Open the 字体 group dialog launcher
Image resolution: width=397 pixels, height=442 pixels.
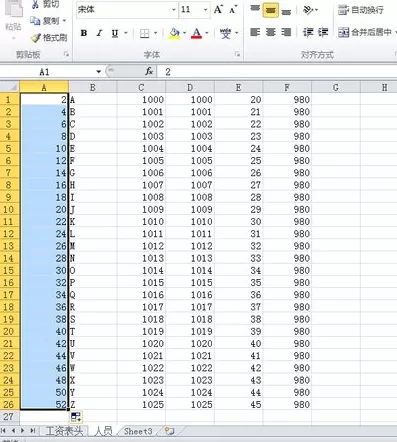(237, 54)
